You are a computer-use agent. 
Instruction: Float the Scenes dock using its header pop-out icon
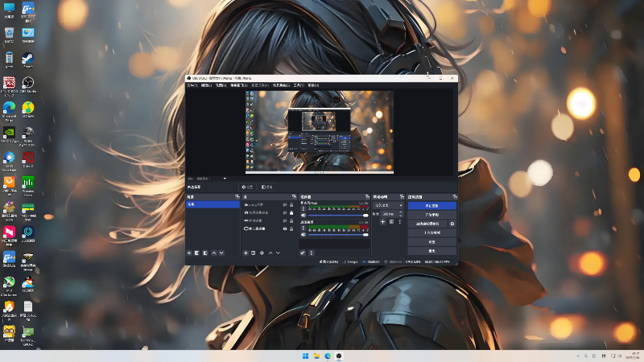tap(237, 197)
